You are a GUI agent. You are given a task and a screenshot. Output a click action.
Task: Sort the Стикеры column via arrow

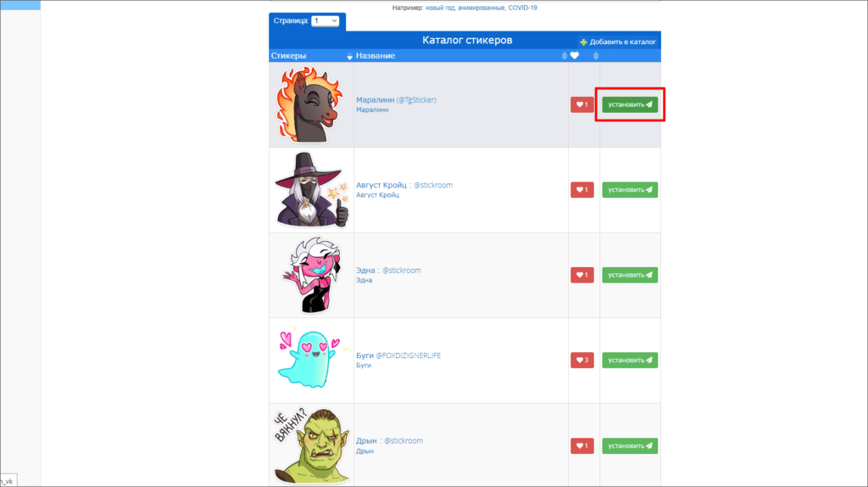coord(349,56)
